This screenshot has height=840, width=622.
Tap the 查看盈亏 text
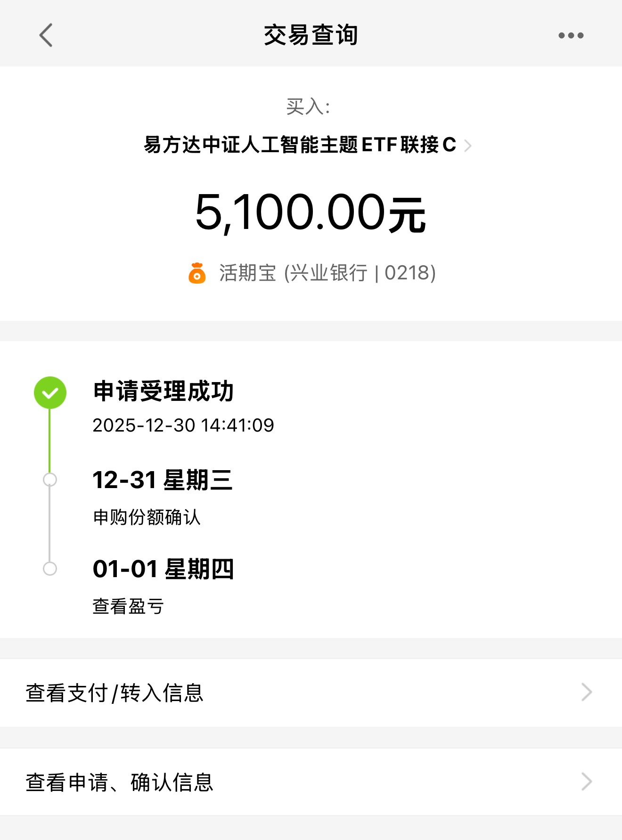[128, 606]
